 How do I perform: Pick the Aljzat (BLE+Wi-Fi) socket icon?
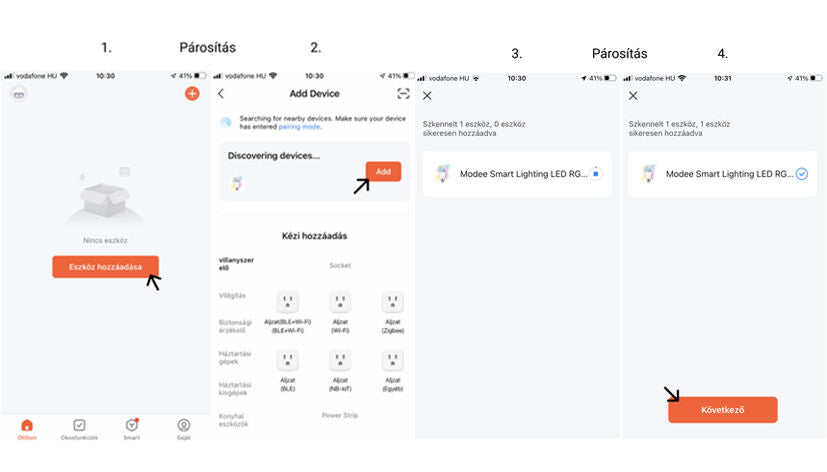tap(287, 302)
